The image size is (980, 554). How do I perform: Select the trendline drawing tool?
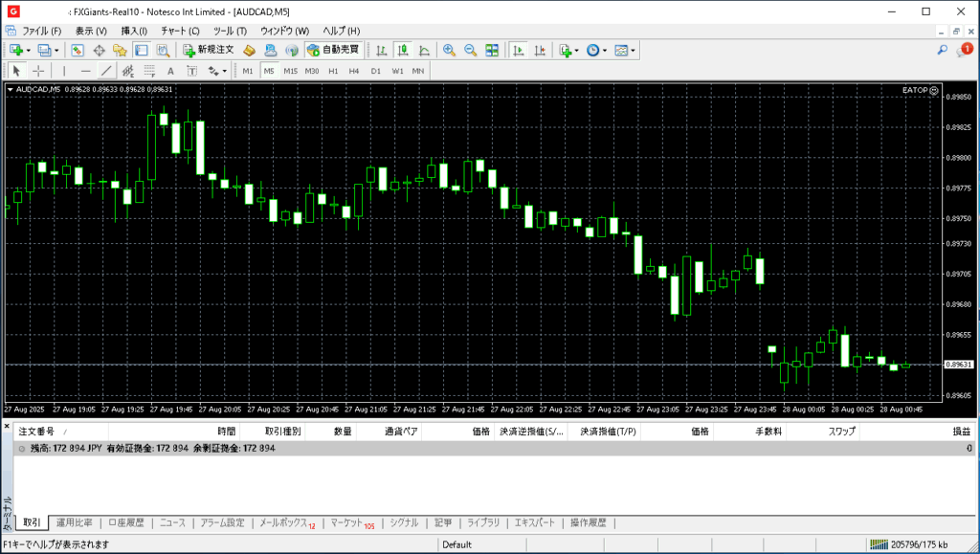[106, 71]
